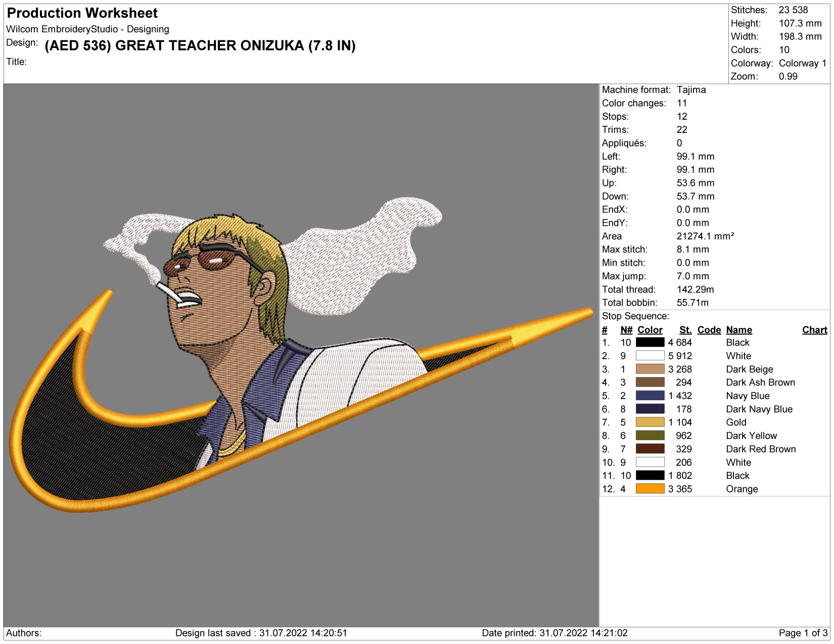Click the Width value '198.3 mm'

[800, 36]
